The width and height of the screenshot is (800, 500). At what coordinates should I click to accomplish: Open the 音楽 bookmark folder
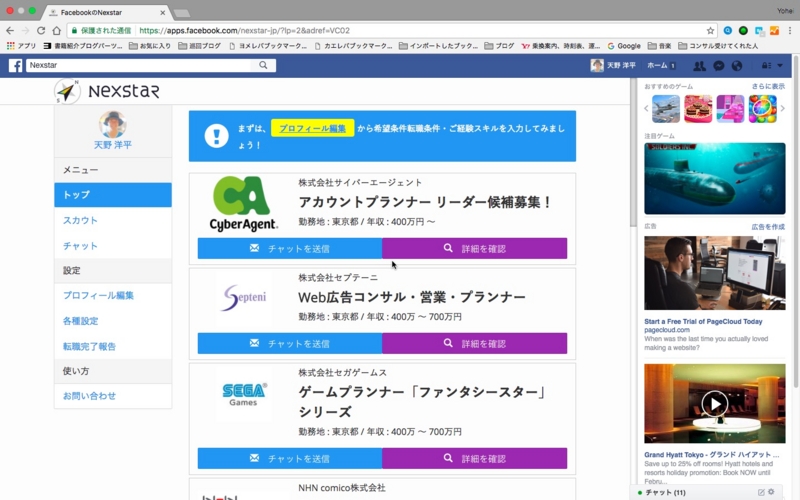coord(660,46)
